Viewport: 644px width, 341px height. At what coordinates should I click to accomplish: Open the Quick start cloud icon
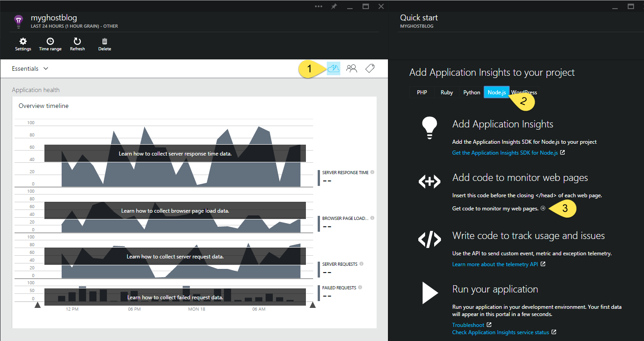click(x=333, y=68)
